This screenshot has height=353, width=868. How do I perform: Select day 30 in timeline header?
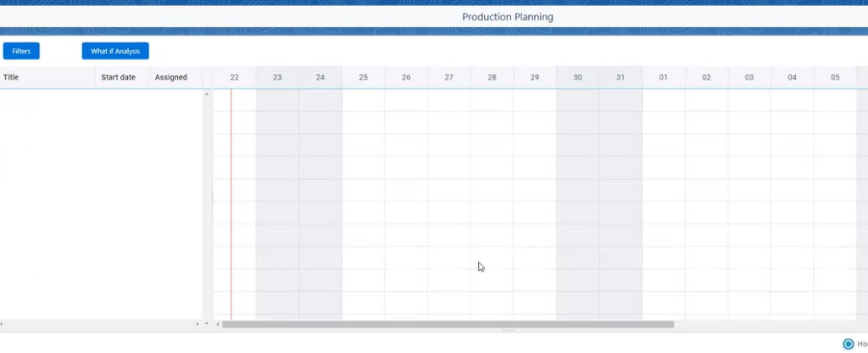coord(578,77)
